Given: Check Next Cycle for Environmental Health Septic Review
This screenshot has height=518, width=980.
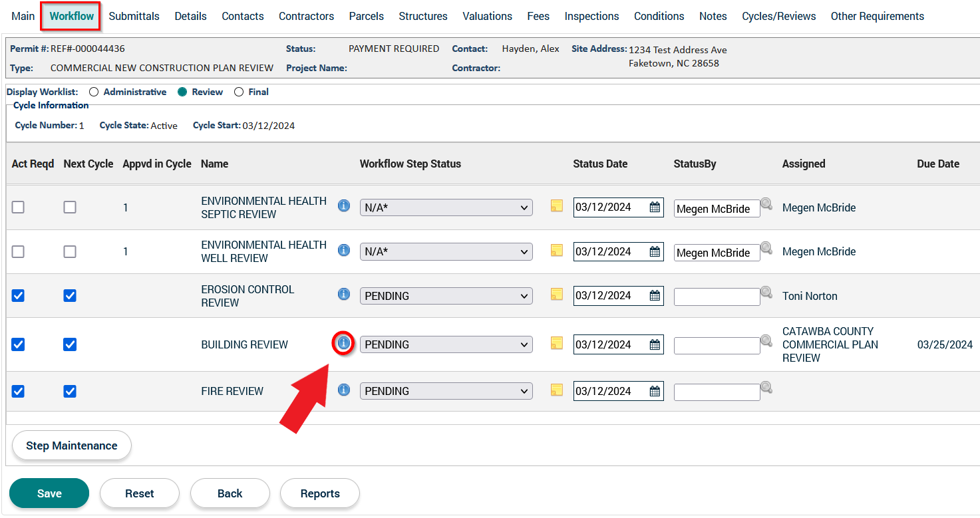Looking at the screenshot, I should pyautogui.click(x=70, y=207).
